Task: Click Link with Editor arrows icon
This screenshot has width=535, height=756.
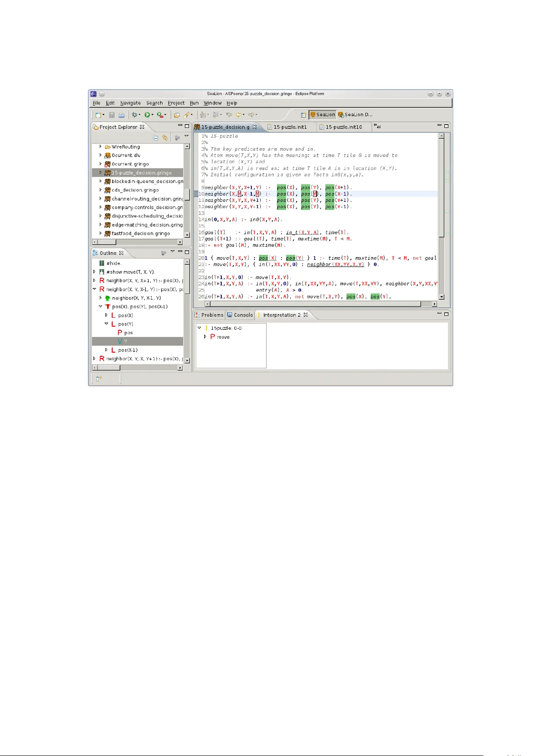Action: pos(165,138)
